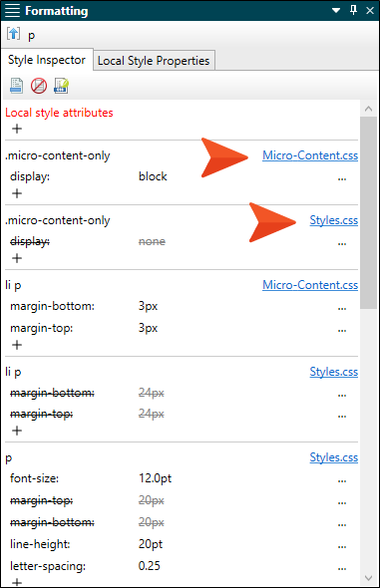
Task: Click the scrollbar up arrow
Action: [x=368, y=109]
